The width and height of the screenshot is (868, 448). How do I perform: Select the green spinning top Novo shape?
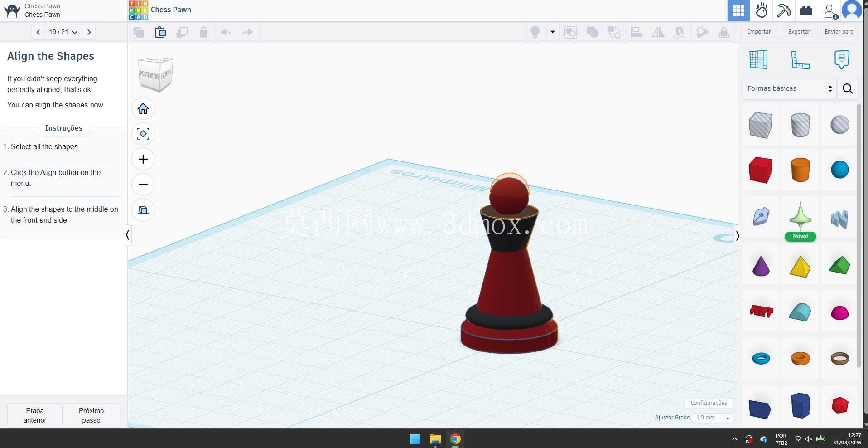coord(800,218)
